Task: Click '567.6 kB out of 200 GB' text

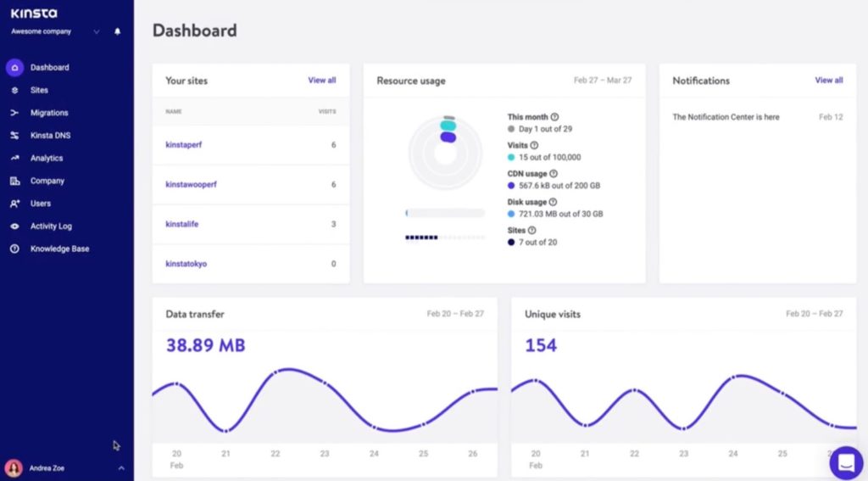Action: coord(559,186)
